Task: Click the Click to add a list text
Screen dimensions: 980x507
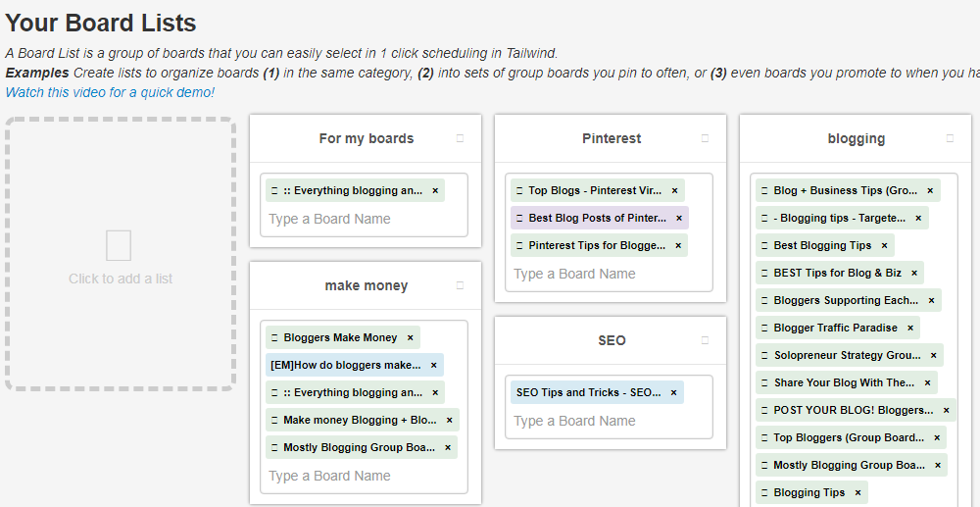Action: (121, 279)
